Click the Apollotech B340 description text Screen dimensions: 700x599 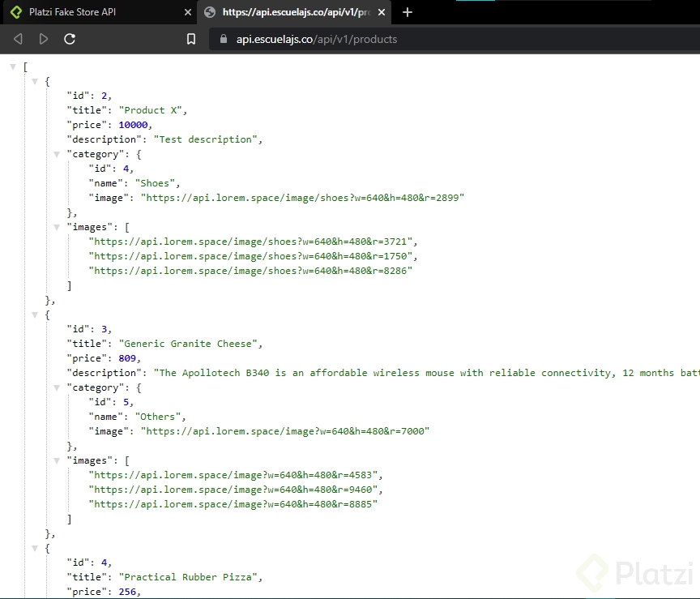tap(426, 373)
